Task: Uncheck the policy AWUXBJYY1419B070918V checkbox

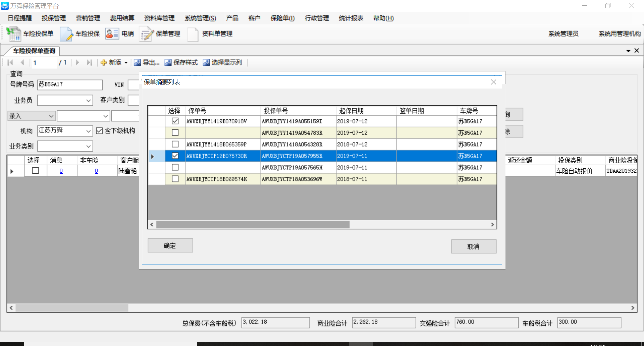Action: coord(175,121)
